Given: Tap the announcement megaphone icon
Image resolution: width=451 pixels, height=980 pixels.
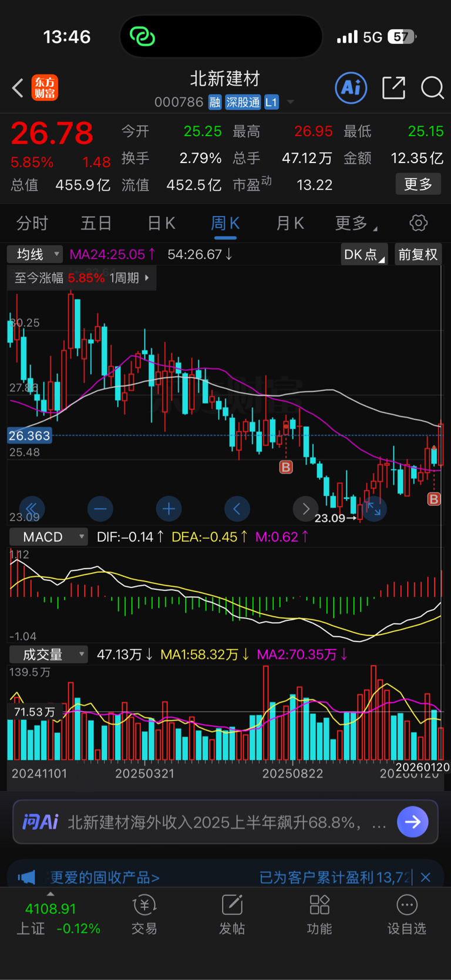Looking at the screenshot, I should click(x=26, y=877).
